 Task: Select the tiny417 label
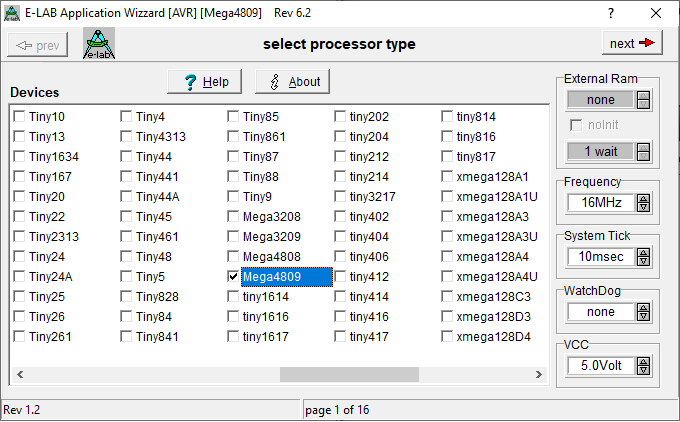pyautogui.click(x=369, y=337)
